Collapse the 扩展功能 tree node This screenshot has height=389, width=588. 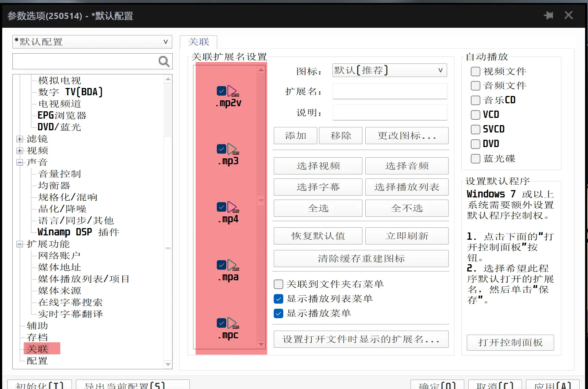pyautogui.click(x=20, y=244)
